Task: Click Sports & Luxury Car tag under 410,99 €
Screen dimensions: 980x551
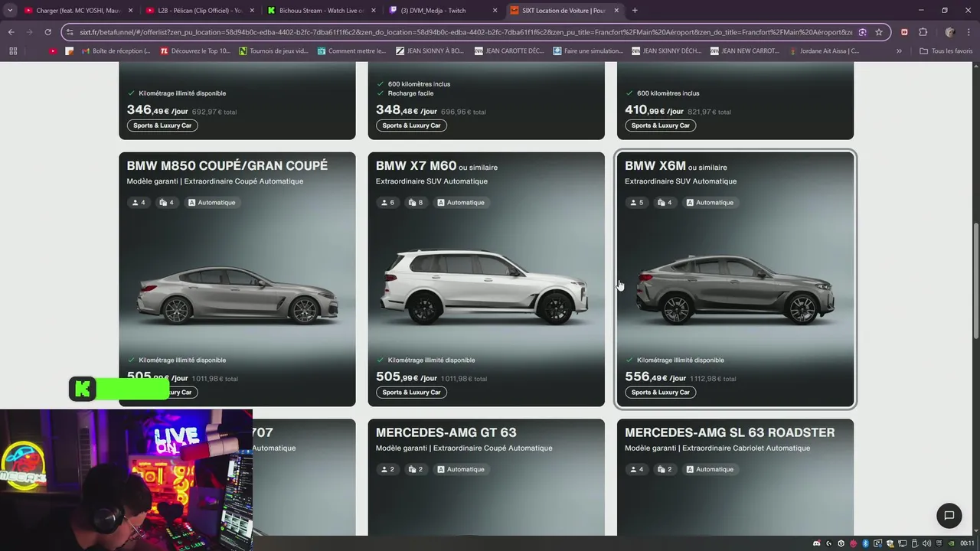Action: pyautogui.click(x=661, y=126)
